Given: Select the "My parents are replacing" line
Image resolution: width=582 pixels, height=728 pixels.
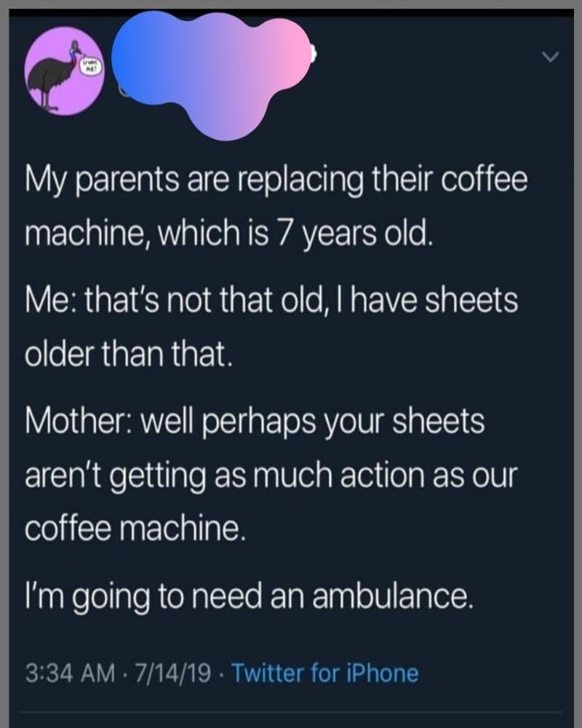Looking at the screenshot, I should [x=276, y=181].
